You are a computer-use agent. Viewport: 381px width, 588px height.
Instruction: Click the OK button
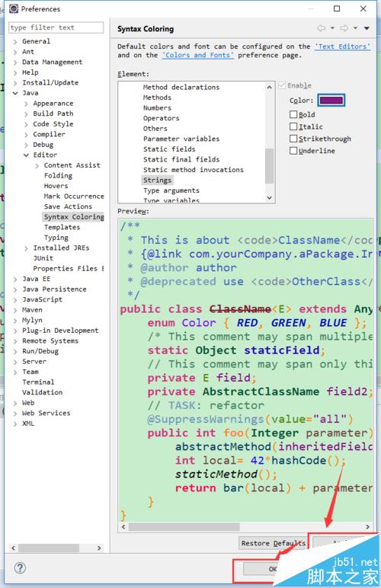(x=273, y=569)
